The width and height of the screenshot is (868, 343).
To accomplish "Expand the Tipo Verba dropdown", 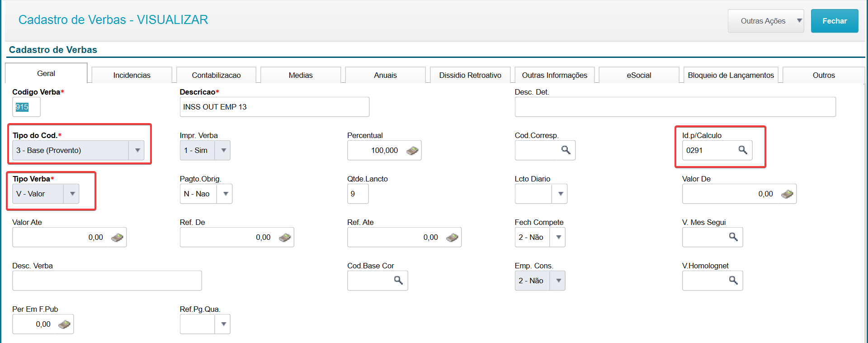I will click(x=72, y=194).
